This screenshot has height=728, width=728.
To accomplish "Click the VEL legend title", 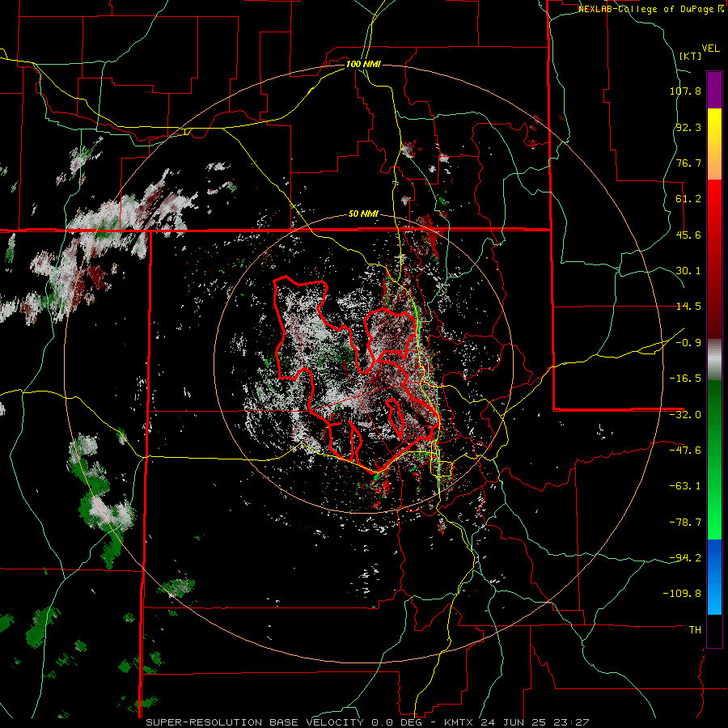I will click(x=711, y=49).
